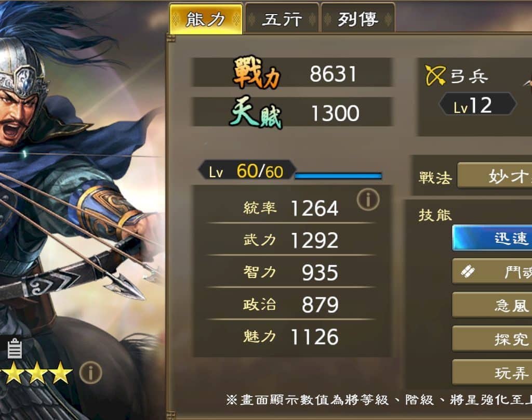532x420 pixels.
Task: Click the blue experience progress bar
Action: coord(338,176)
